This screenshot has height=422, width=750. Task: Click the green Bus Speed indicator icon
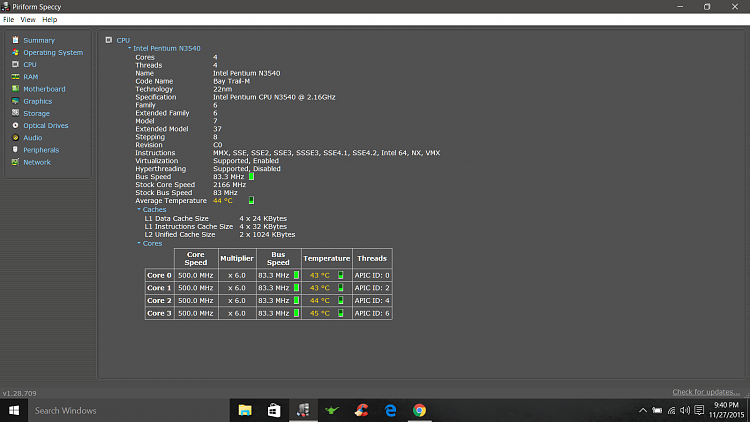point(251,177)
